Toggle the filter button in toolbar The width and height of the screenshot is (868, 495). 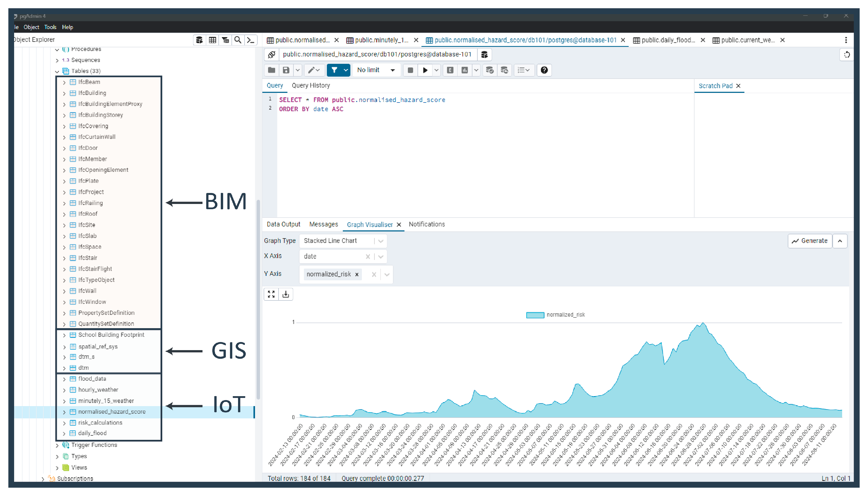[x=334, y=70]
